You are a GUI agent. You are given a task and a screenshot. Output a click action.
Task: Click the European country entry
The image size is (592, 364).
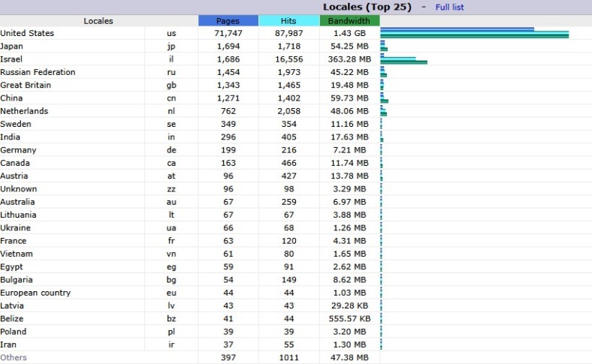(35, 293)
